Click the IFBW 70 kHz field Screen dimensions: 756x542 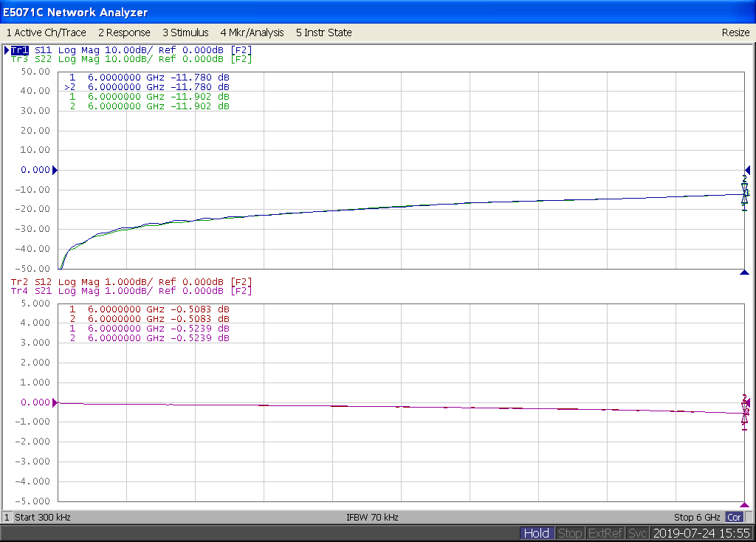pos(372,518)
